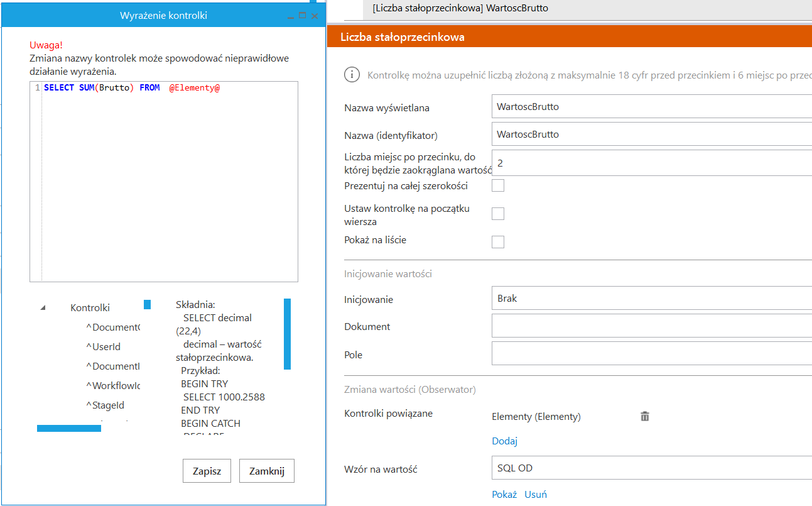Image resolution: width=812 pixels, height=506 pixels.
Task: Collapse the Kontrolki tree node
Action: click(43, 308)
